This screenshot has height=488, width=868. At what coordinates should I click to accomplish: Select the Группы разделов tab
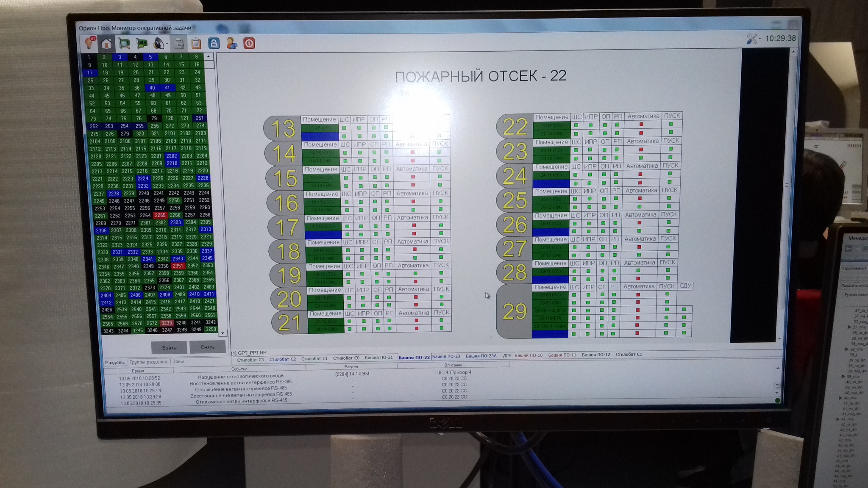pos(148,362)
